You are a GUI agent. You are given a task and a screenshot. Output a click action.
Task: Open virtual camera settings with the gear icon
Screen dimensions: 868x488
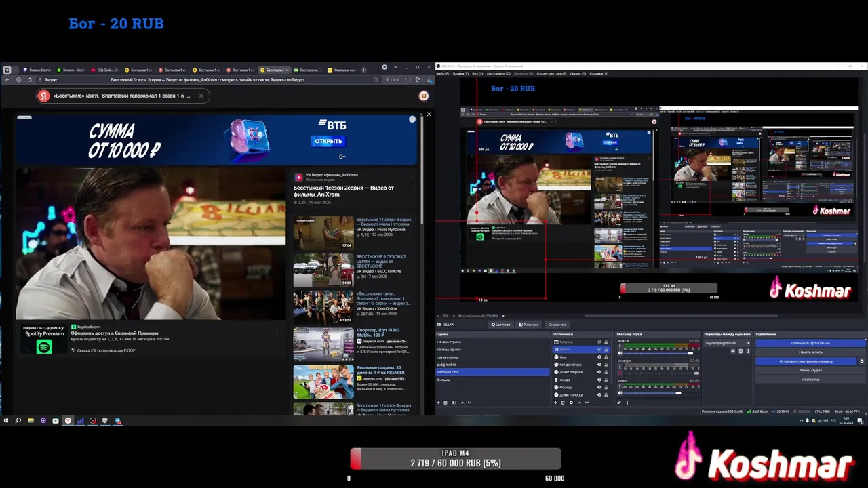pos(862,361)
